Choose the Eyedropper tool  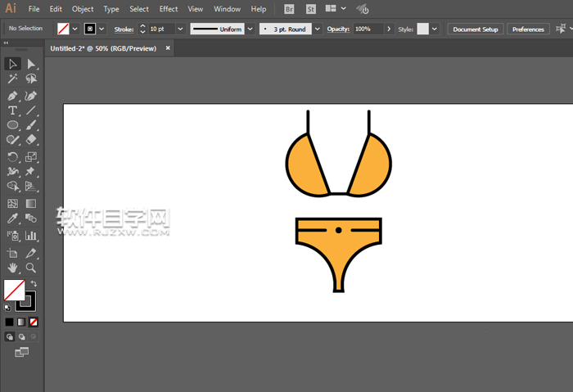click(13, 219)
